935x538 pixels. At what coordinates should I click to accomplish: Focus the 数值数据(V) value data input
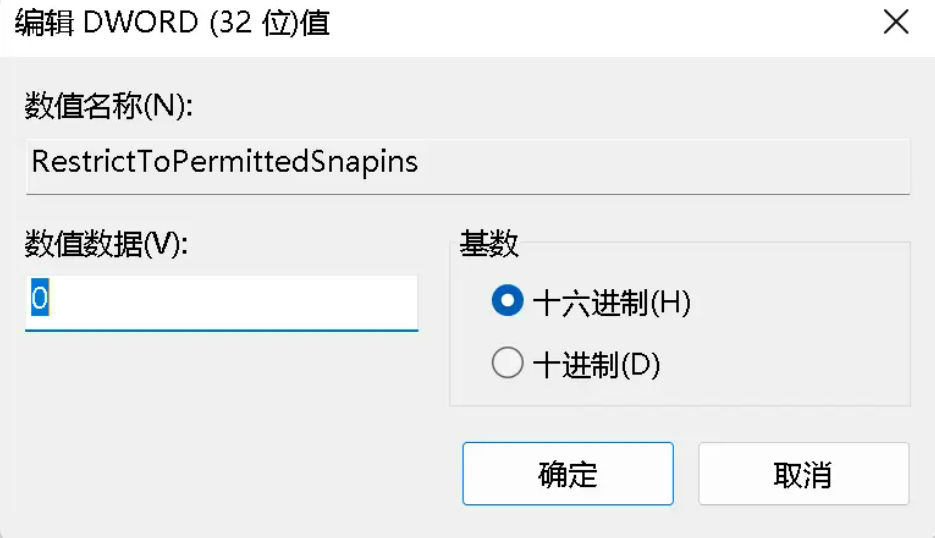click(x=220, y=302)
